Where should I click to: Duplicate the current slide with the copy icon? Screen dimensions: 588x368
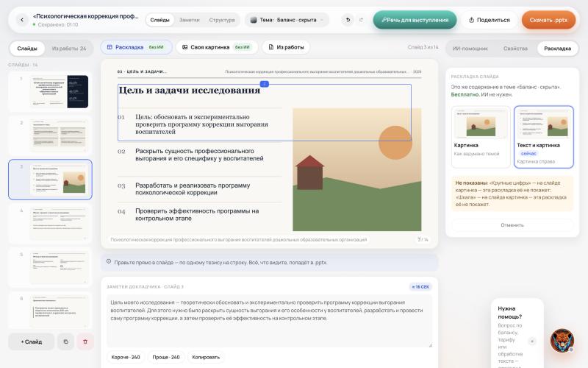tap(65, 342)
